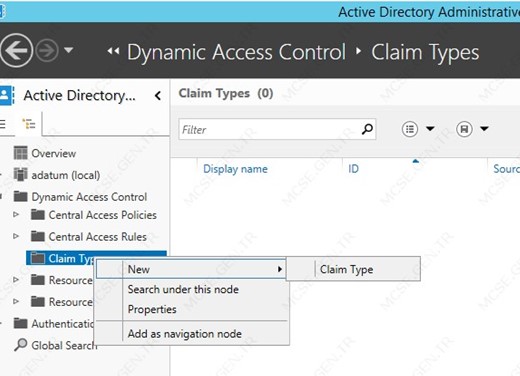This screenshot has height=376, width=520.
Task: Sort by the Display name column header
Action: (x=235, y=169)
